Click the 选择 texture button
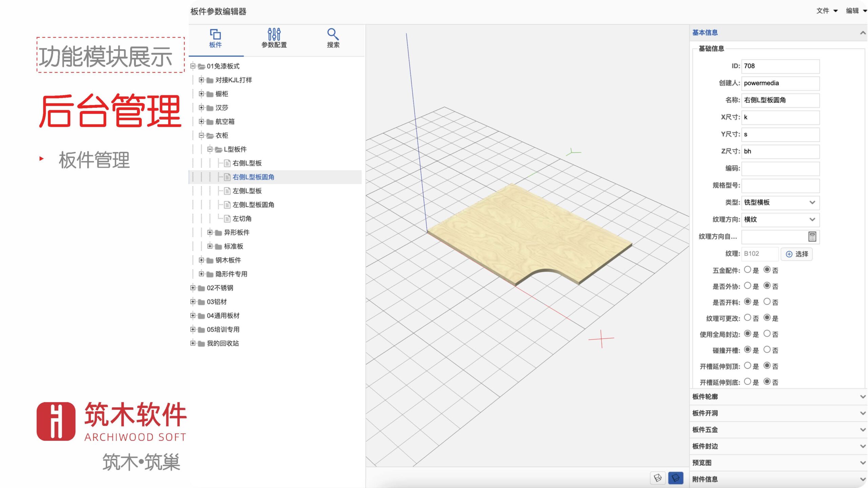This screenshot has width=868, height=488. point(797,254)
